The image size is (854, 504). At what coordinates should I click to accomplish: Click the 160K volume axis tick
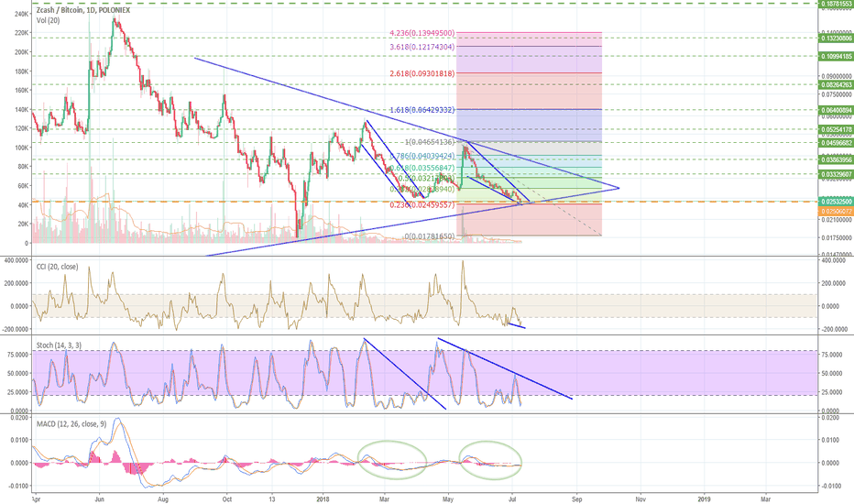pyautogui.click(x=21, y=91)
